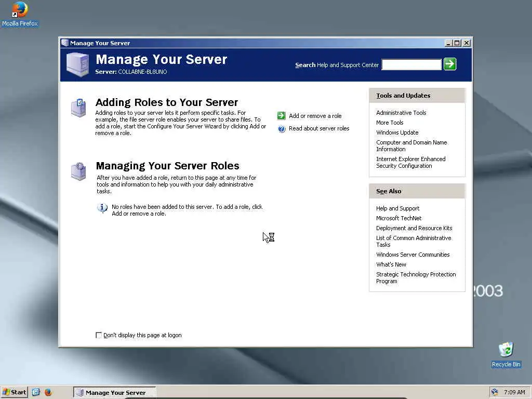Focus the Search Help and Support field

tap(411, 64)
